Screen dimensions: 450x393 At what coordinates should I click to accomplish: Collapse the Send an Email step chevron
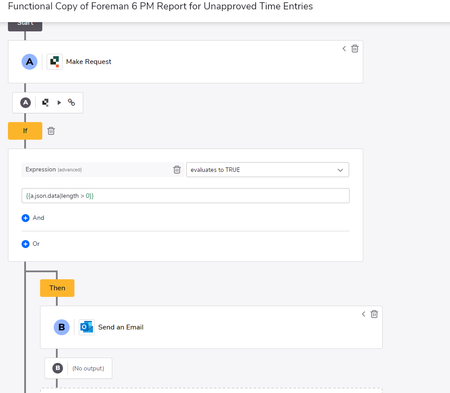coord(363,314)
